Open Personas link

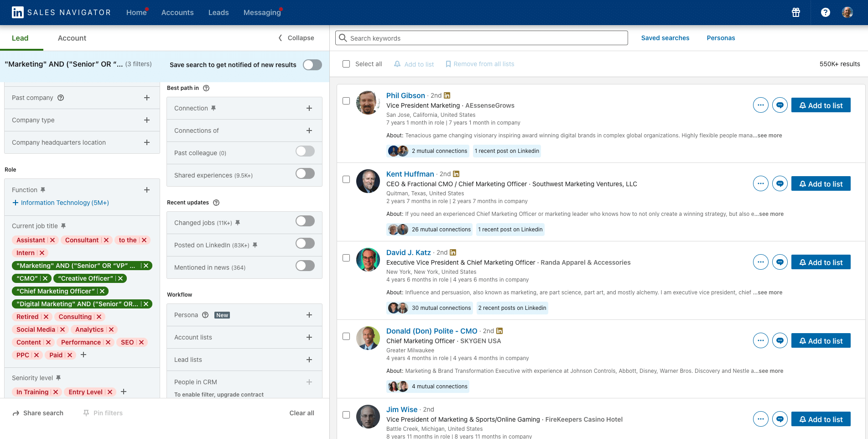[x=721, y=38]
